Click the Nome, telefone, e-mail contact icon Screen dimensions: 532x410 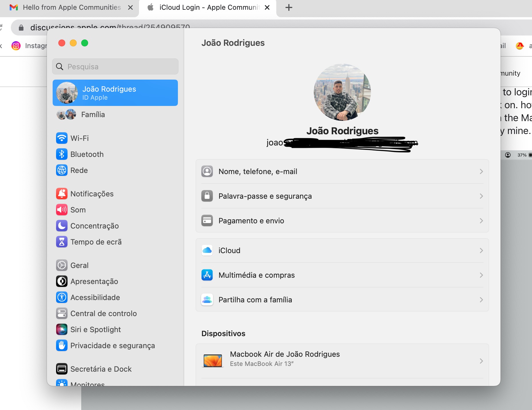tap(207, 172)
